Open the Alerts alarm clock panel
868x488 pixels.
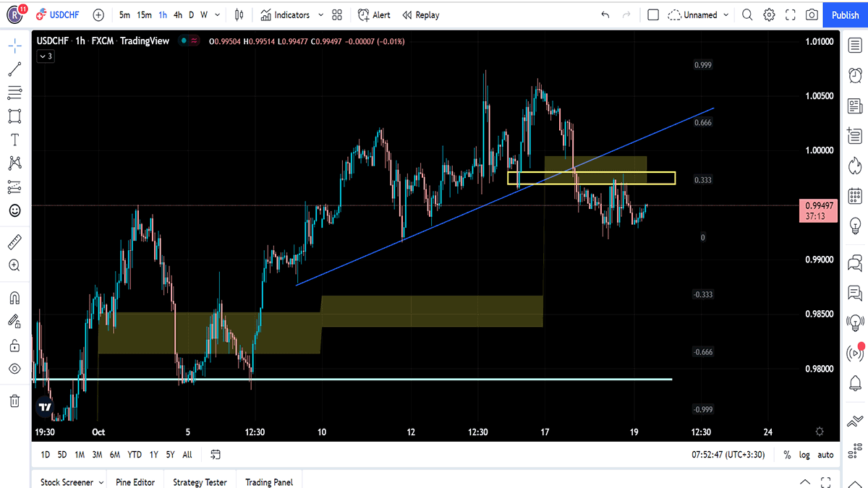coord(855,74)
